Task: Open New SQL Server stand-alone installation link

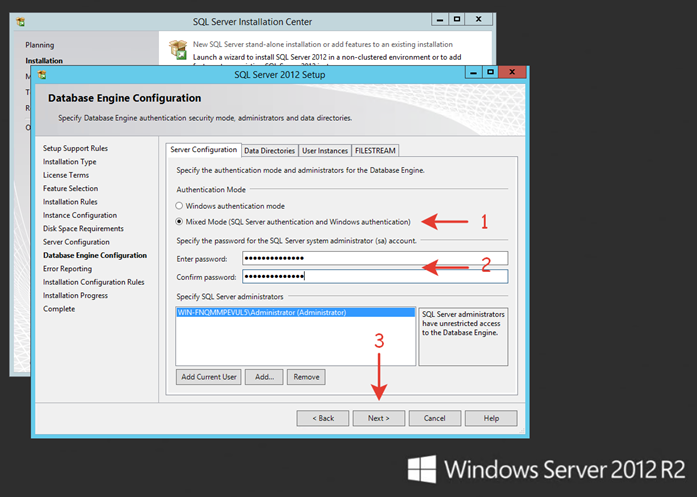Action: coord(323,44)
